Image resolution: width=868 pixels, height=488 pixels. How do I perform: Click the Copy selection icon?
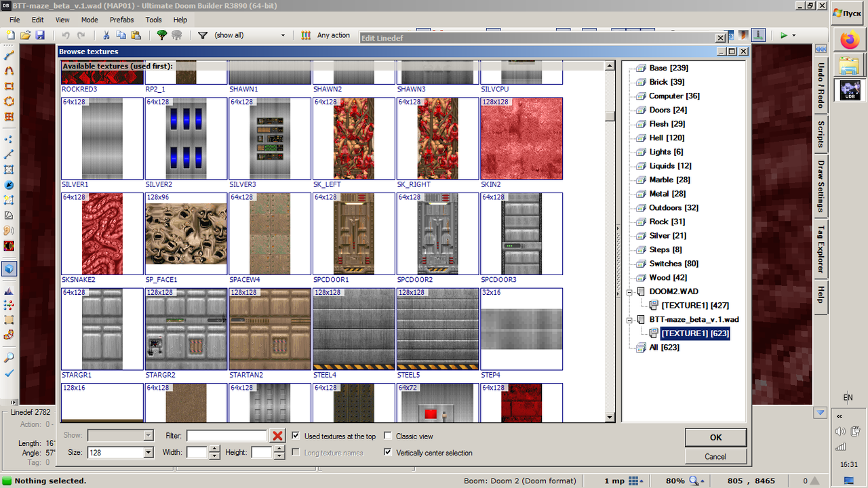121,35
